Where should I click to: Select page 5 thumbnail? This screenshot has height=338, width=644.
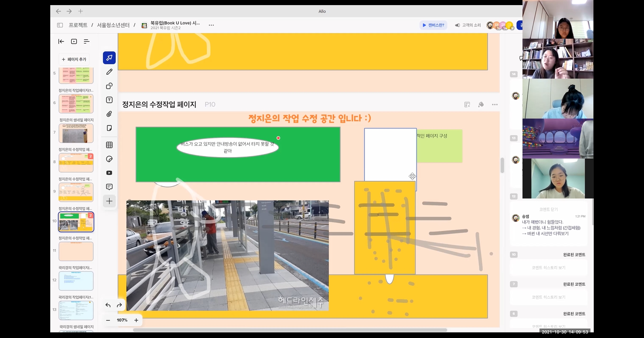(x=76, y=75)
